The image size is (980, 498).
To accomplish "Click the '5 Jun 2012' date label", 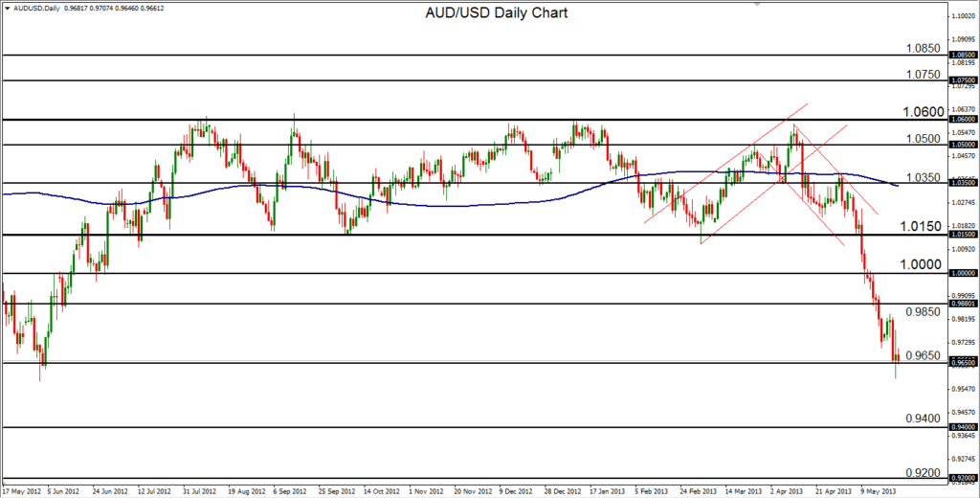I will tap(63, 492).
